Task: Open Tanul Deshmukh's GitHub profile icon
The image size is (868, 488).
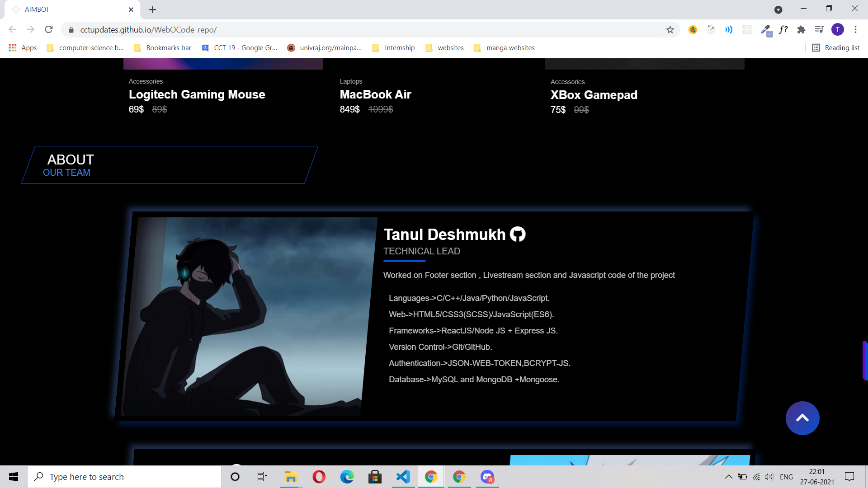Action: coord(518,234)
